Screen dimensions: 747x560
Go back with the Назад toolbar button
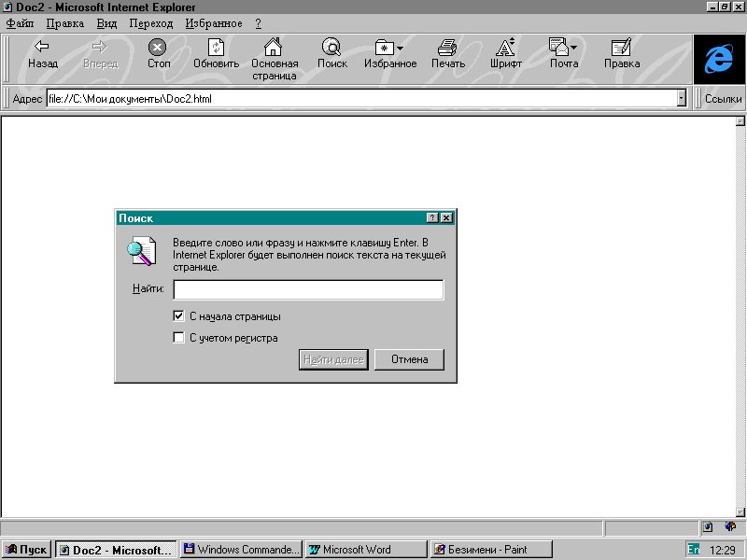click(42, 54)
